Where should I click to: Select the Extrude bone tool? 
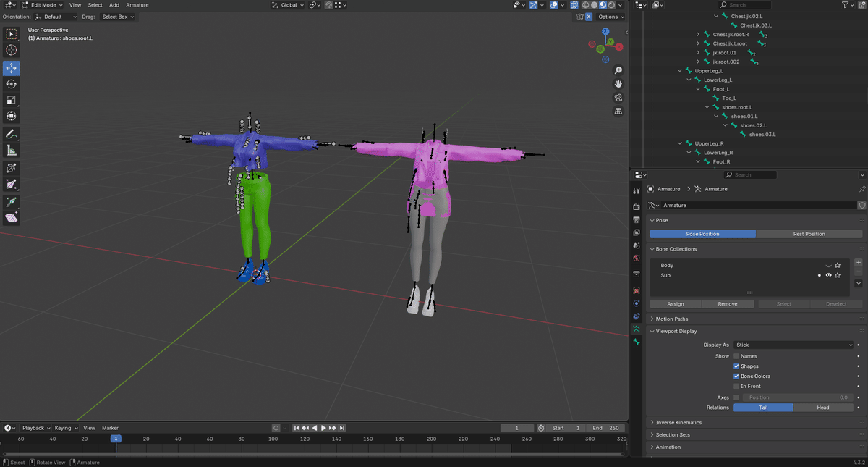12,202
